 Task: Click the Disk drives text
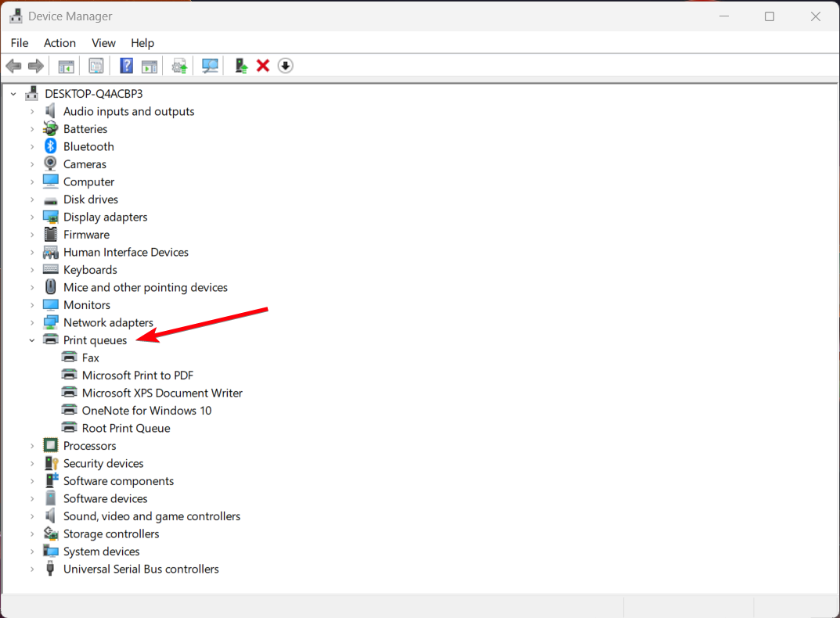91,199
